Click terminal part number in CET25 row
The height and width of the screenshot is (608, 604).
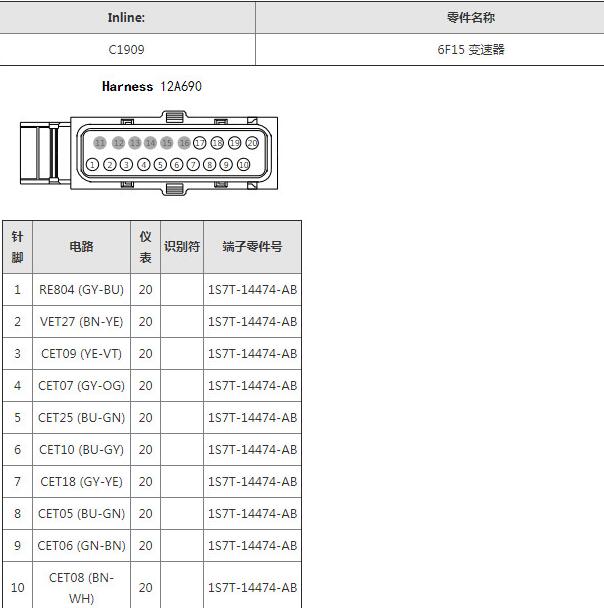pyautogui.click(x=252, y=418)
